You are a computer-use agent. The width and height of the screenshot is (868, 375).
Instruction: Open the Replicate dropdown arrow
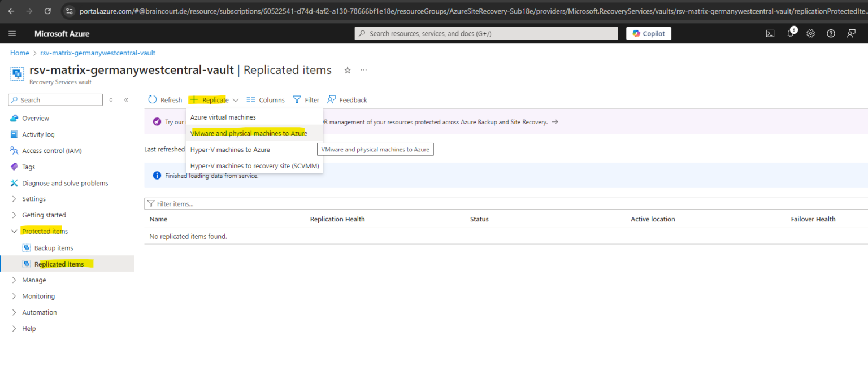tap(236, 99)
